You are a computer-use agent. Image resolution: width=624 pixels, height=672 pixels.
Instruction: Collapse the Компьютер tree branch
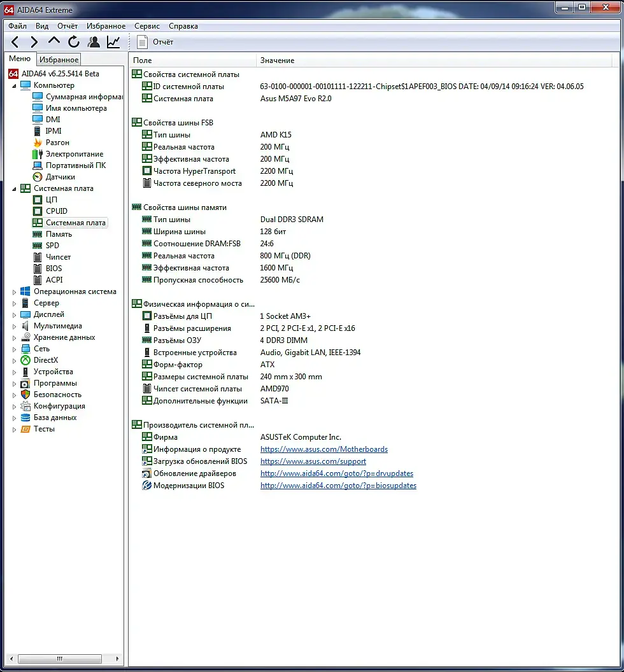tap(14, 86)
